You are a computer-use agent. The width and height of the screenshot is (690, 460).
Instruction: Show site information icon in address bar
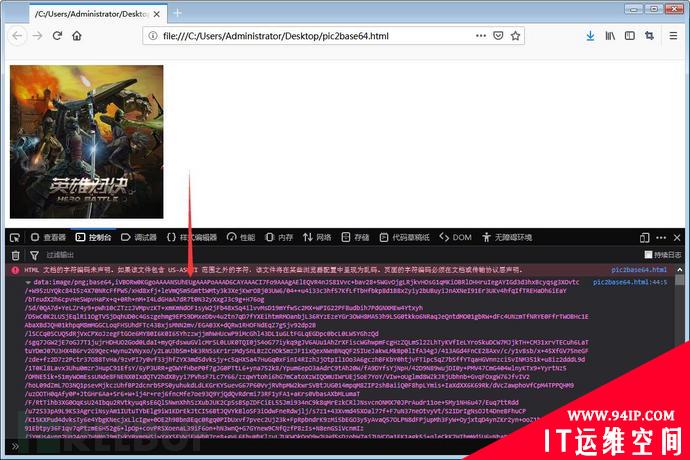153,36
